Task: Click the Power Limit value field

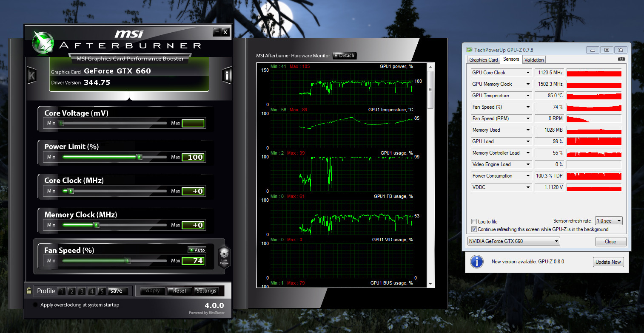Action: click(x=194, y=157)
